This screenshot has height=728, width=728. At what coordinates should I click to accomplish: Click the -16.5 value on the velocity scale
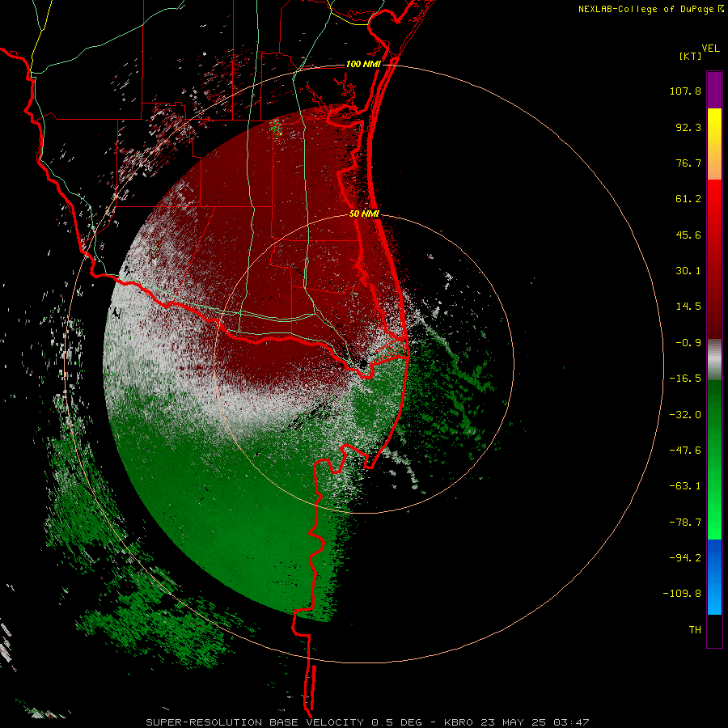pyautogui.click(x=685, y=379)
